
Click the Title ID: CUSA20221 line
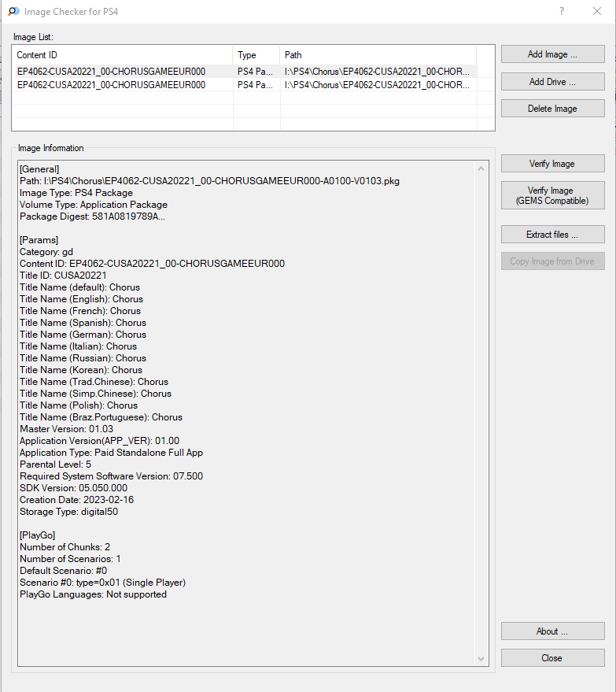coord(63,276)
